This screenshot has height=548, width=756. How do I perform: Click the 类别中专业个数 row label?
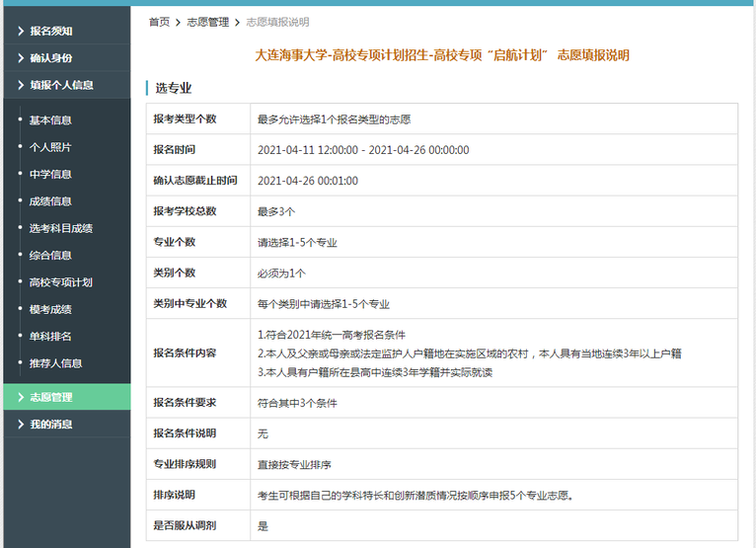click(189, 303)
